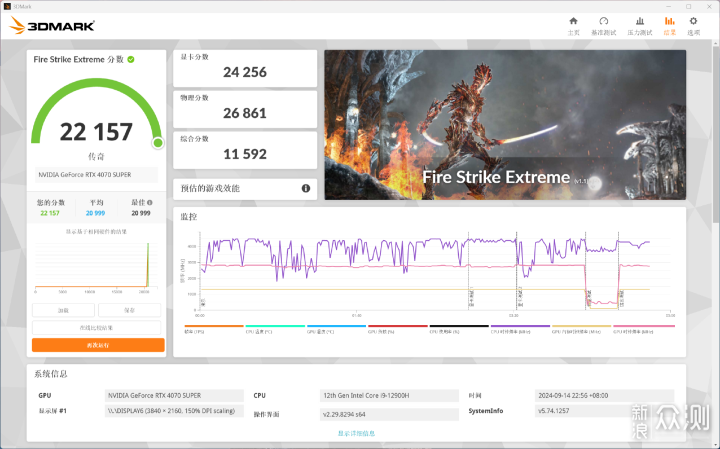
Task: Click 保存 save button
Action: click(129, 310)
